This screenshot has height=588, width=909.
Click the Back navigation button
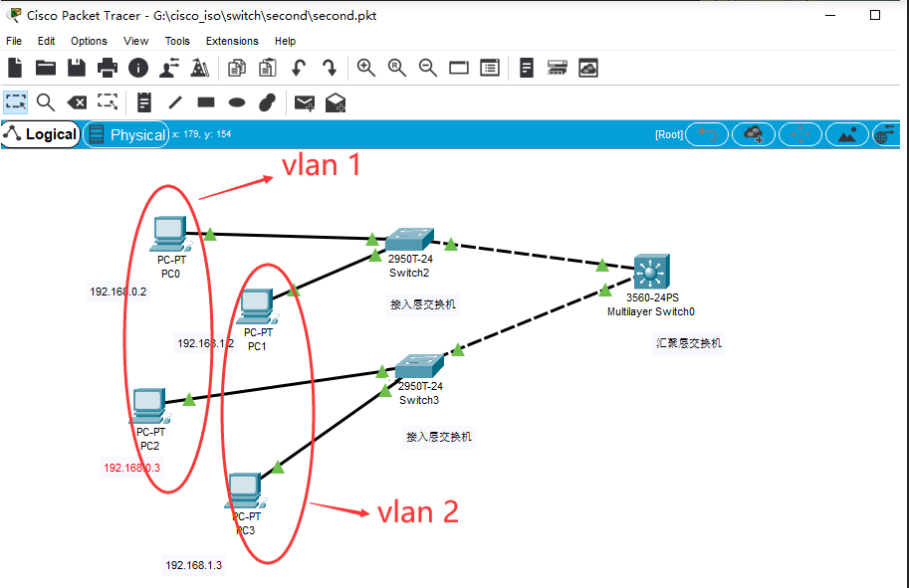707,134
